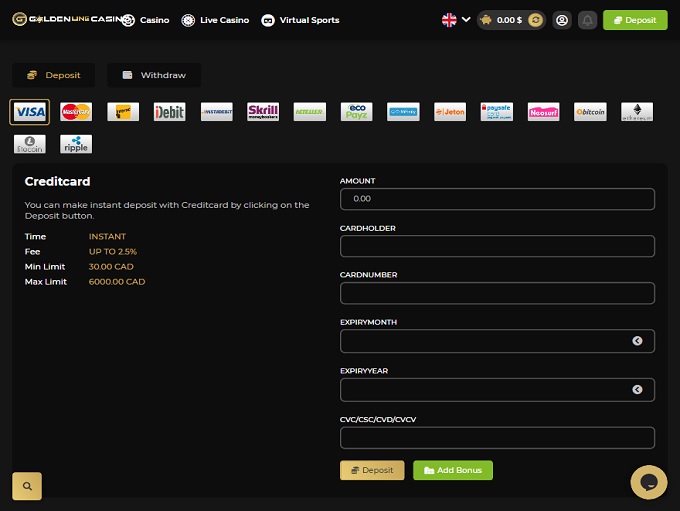Pick the iDebit payment method

pos(169,112)
